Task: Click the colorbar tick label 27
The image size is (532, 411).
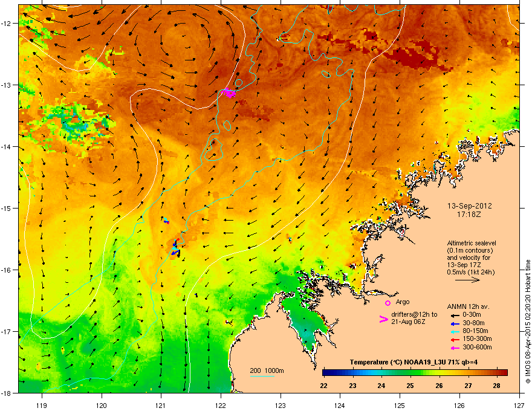Action: coord(468,386)
